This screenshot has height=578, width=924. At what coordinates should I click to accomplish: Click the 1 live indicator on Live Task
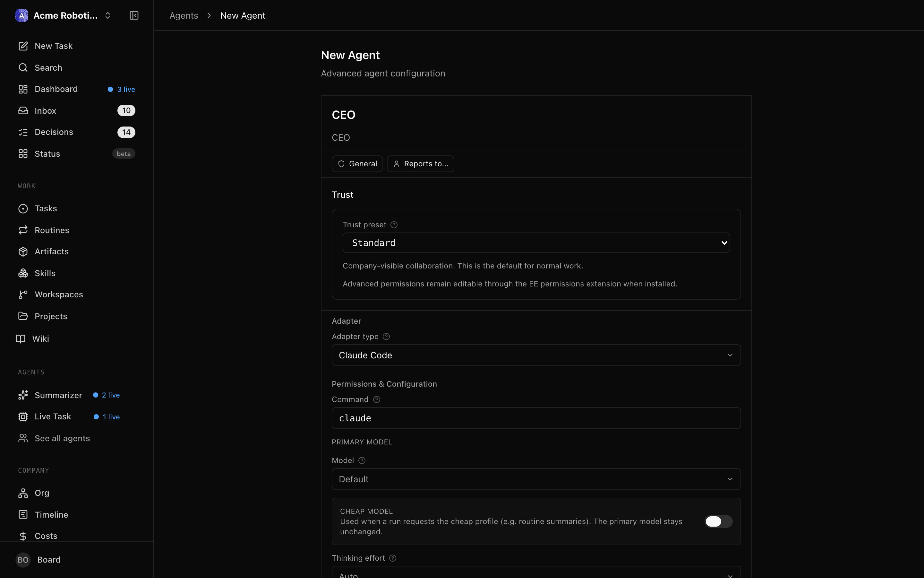coord(107,417)
